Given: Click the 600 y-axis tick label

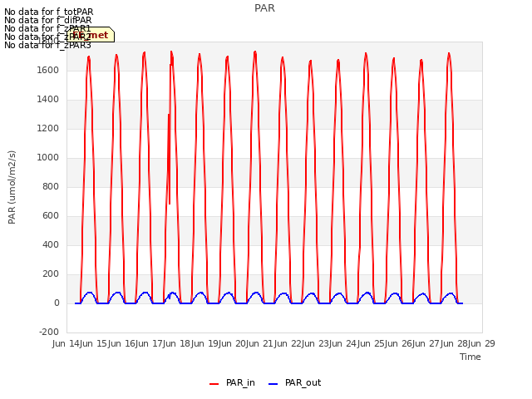Looking at the screenshot, I should click(x=51, y=216).
